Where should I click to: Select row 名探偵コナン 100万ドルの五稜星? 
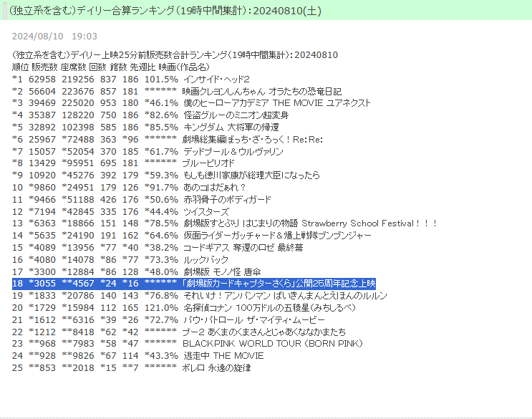[x=184, y=308]
